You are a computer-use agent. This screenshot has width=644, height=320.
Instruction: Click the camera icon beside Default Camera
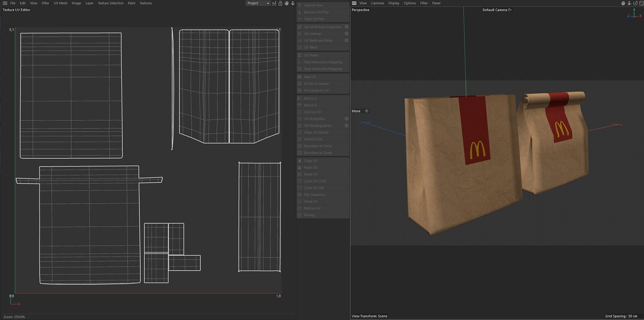pos(510,10)
